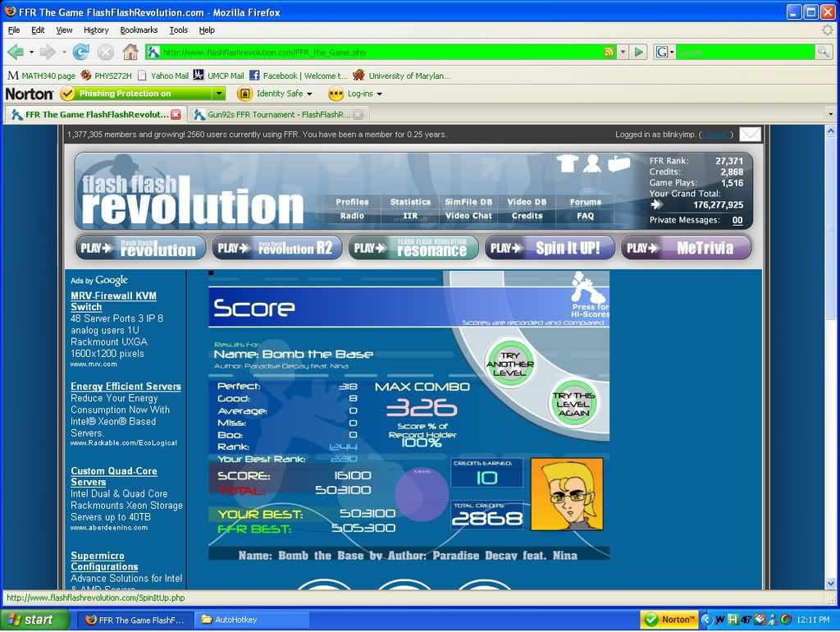The image size is (840, 632).
Task: Open the Bookmarks menu
Action: click(x=139, y=30)
